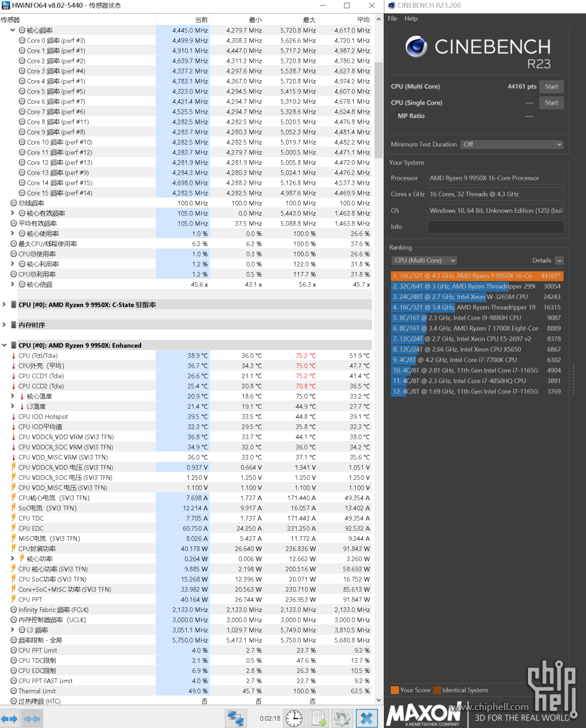The image size is (586, 728).
Task: Collapse the 核心频率 core clocks group
Action: [13, 30]
